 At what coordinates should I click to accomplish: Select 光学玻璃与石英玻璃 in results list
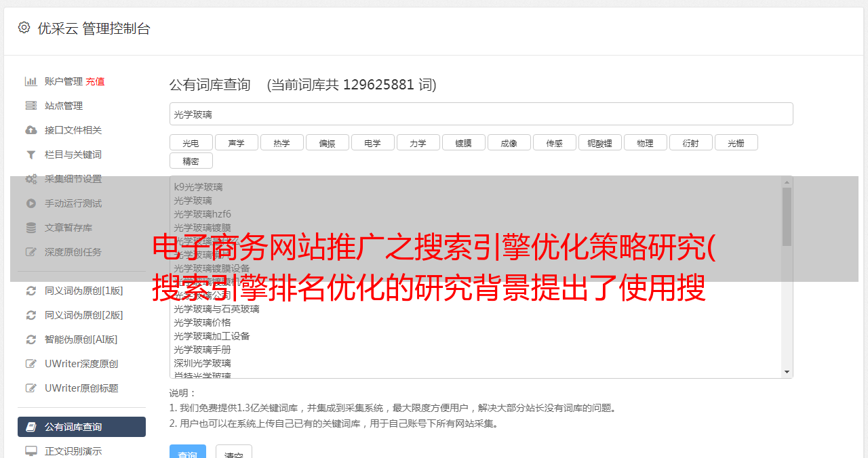pos(216,309)
